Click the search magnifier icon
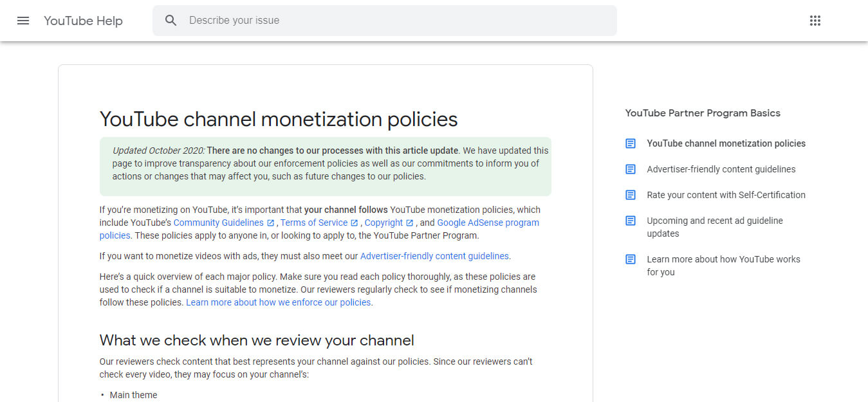The image size is (868, 402). click(171, 21)
